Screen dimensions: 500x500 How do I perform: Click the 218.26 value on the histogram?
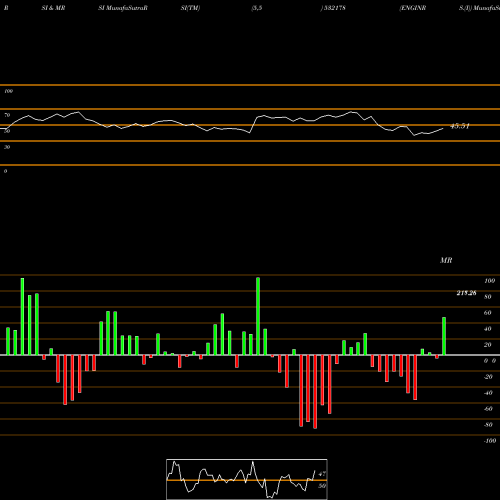466,293
